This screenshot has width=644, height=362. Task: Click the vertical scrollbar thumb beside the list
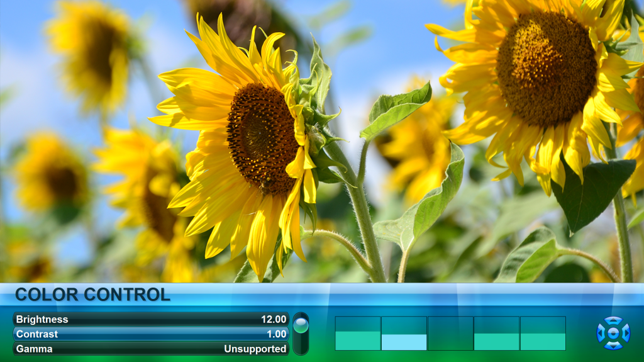301,325
